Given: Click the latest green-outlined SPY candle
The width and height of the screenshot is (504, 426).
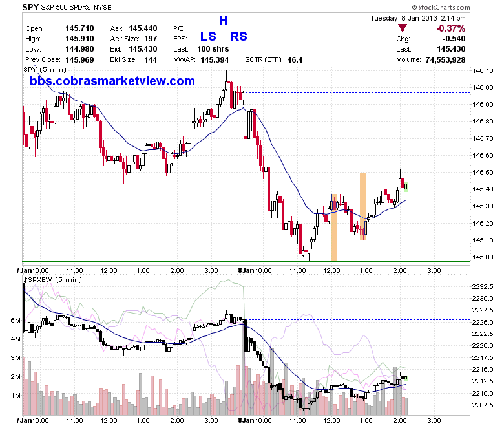Looking at the screenshot, I should click(406, 186).
